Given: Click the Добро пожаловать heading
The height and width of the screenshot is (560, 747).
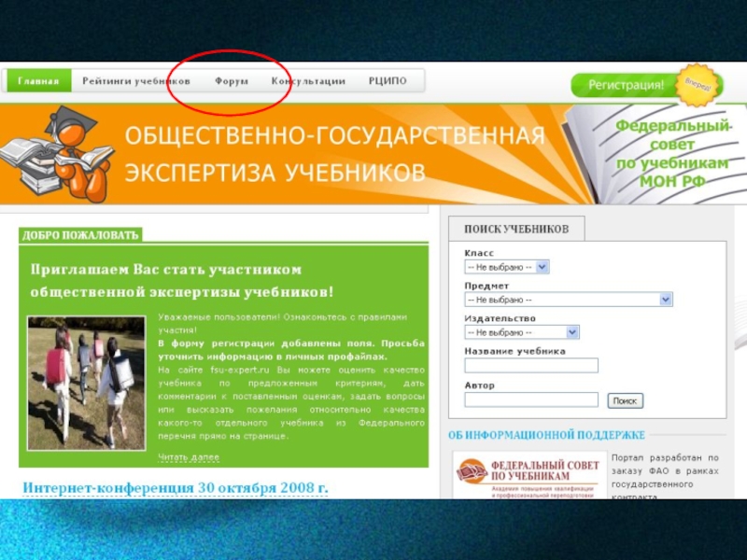Looking at the screenshot, I should pos(80,235).
